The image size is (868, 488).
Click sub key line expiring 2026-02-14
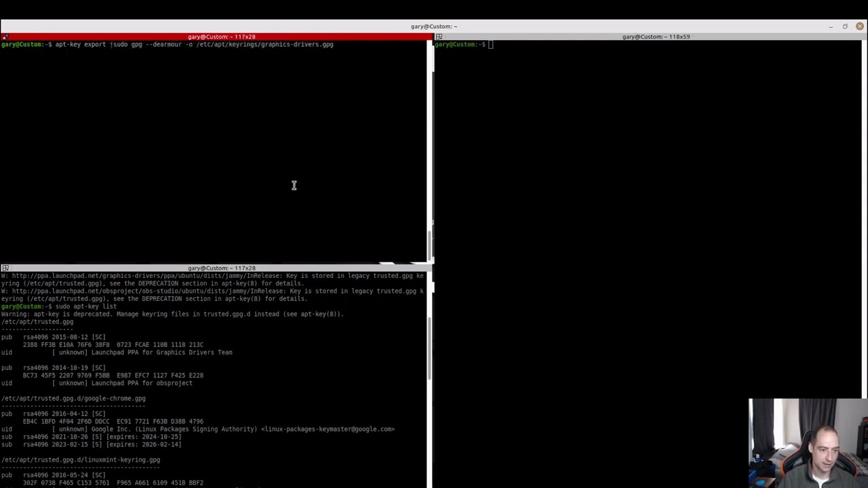point(91,445)
